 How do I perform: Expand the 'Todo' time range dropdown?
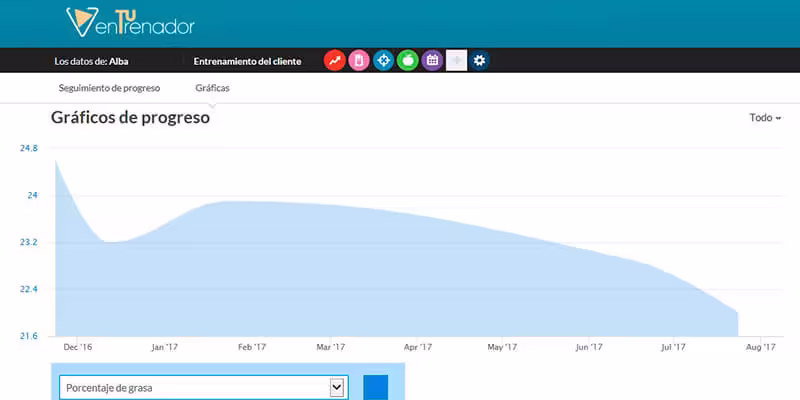coord(765,118)
